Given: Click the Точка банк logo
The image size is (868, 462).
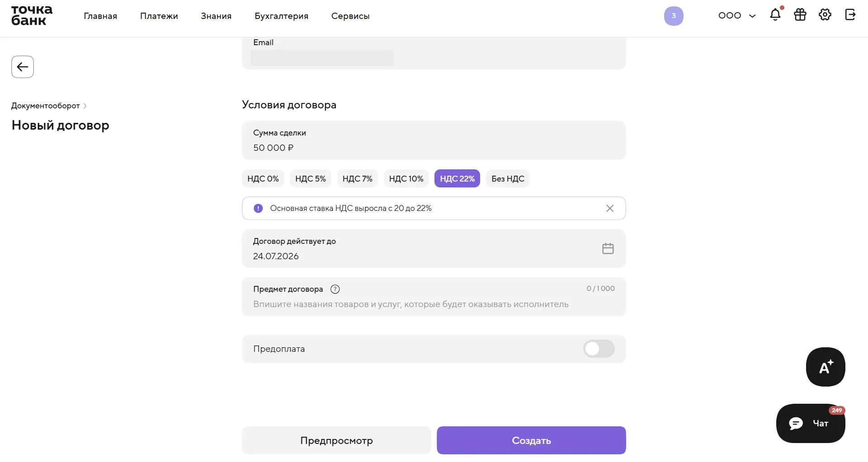Looking at the screenshot, I should coord(32,15).
